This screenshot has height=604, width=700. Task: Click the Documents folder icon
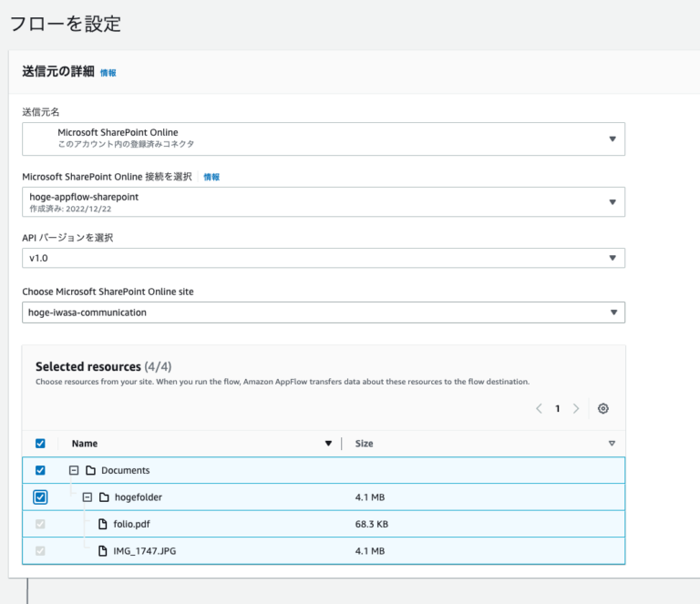coord(90,470)
